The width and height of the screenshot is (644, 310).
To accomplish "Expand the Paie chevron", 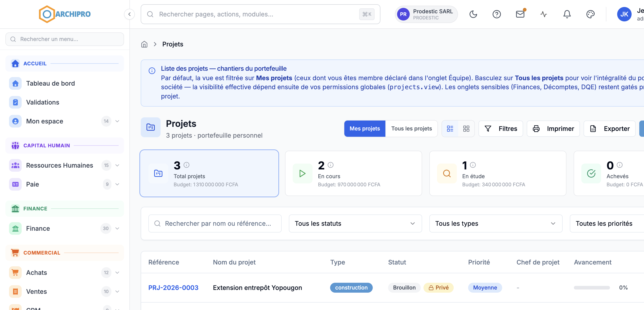I will tap(117, 184).
